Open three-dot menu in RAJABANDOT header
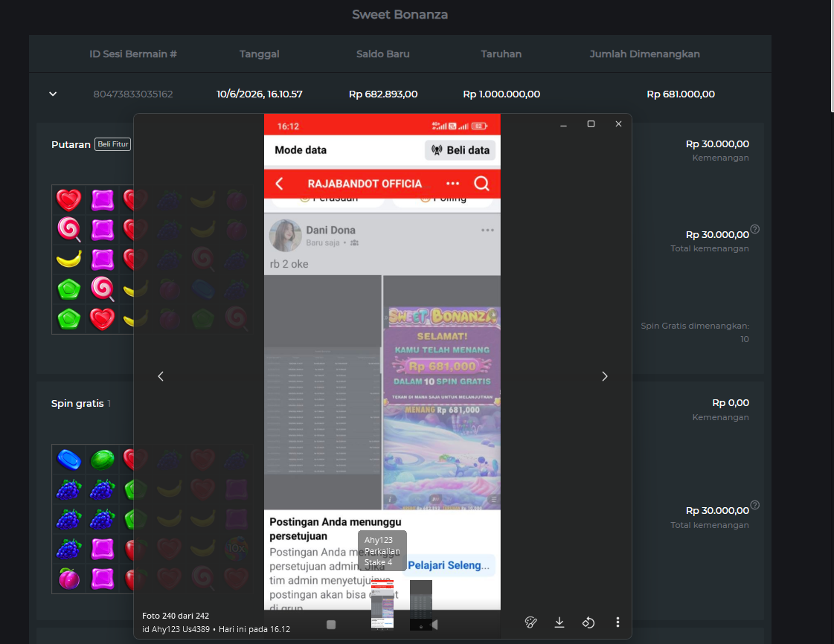 pos(452,184)
